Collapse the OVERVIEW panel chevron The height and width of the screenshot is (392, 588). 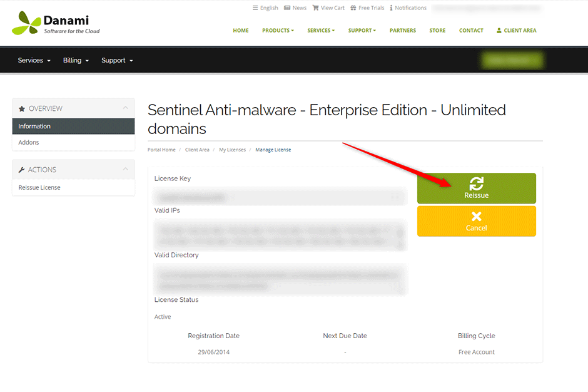click(126, 108)
